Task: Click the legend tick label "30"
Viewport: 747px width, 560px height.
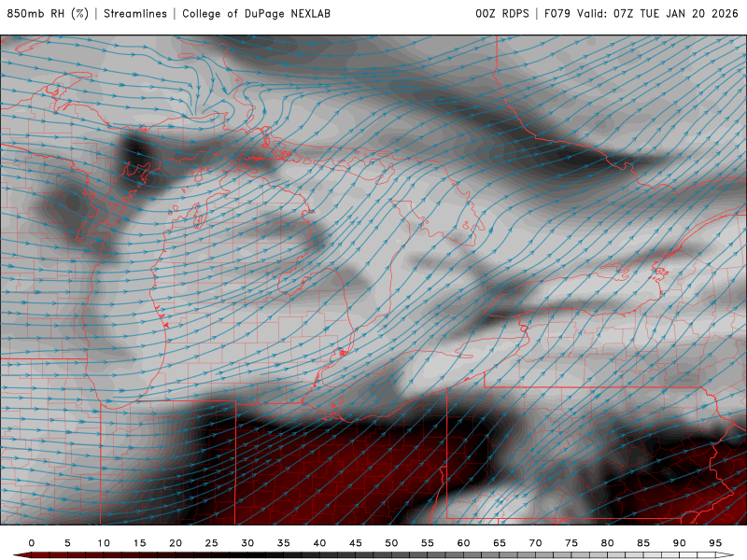Action: click(x=247, y=543)
